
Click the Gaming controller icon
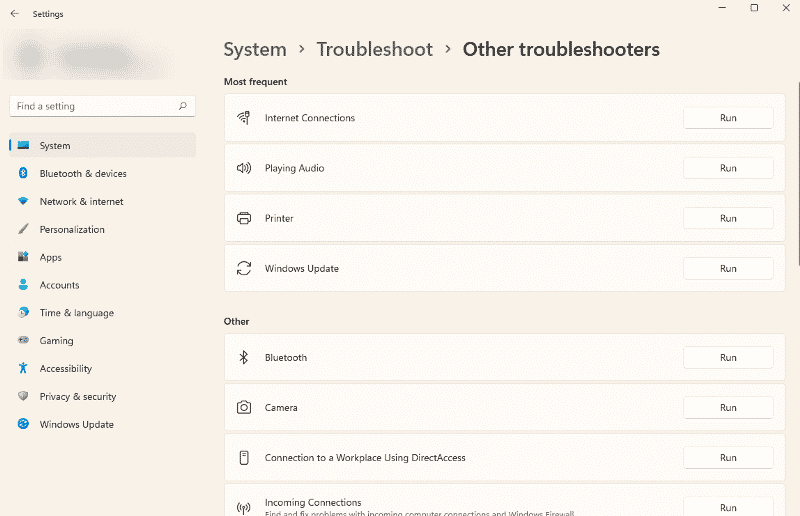tap(23, 341)
